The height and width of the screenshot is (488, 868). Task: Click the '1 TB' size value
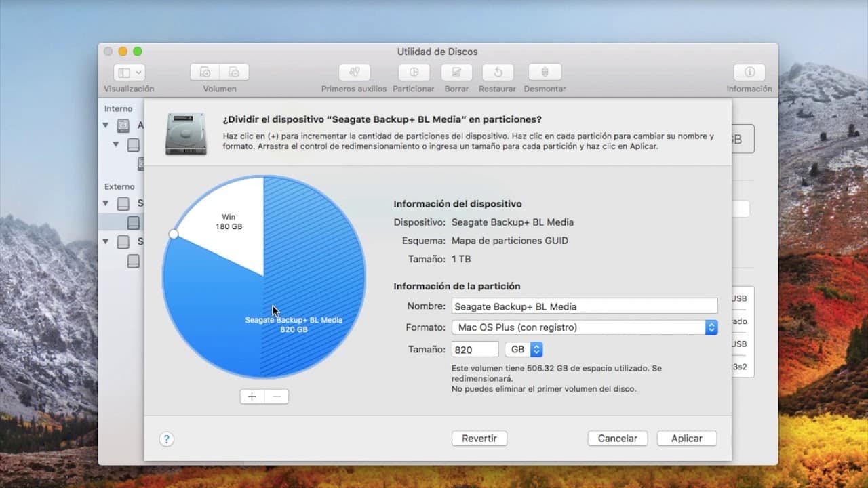coord(461,259)
